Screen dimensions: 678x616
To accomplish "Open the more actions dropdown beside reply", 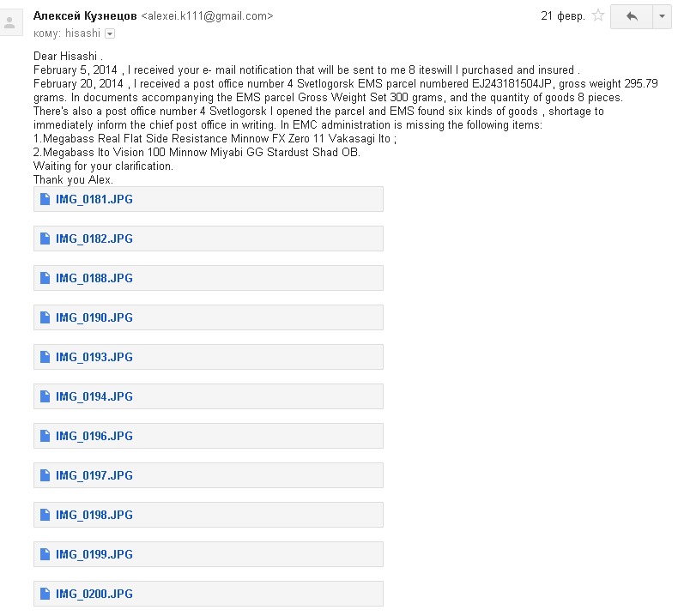I will point(662,17).
